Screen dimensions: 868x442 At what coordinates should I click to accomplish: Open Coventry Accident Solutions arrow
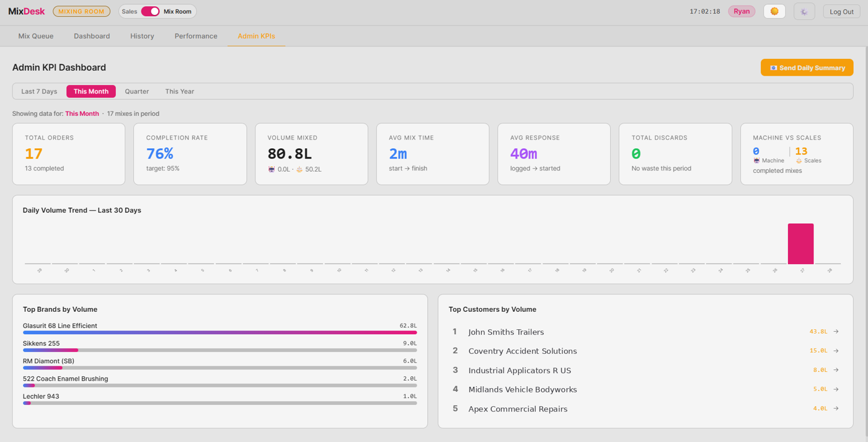tap(836, 351)
